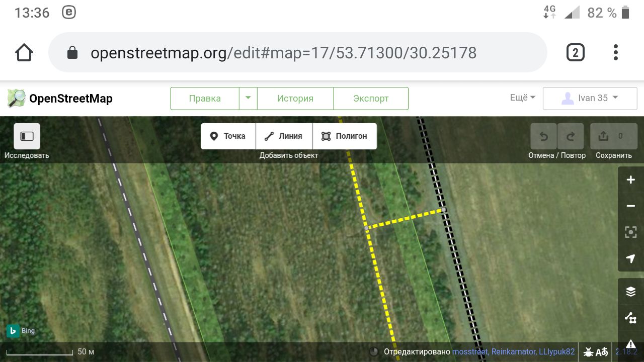The image size is (644, 362).
Task: Open the map data panel icon
Action: 630,318
